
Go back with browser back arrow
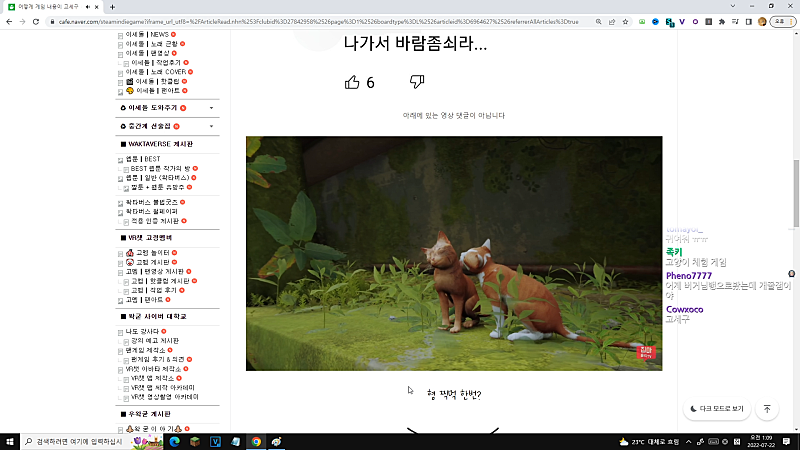click(9, 22)
